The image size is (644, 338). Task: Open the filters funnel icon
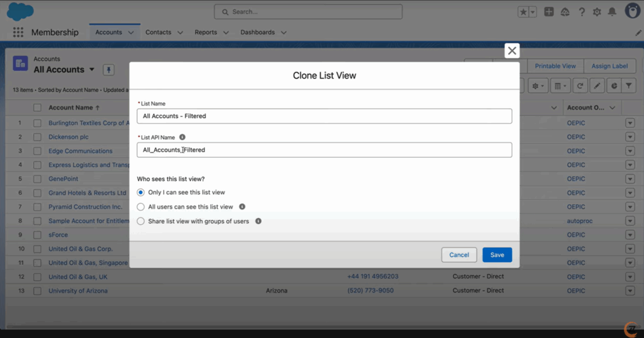click(629, 85)
